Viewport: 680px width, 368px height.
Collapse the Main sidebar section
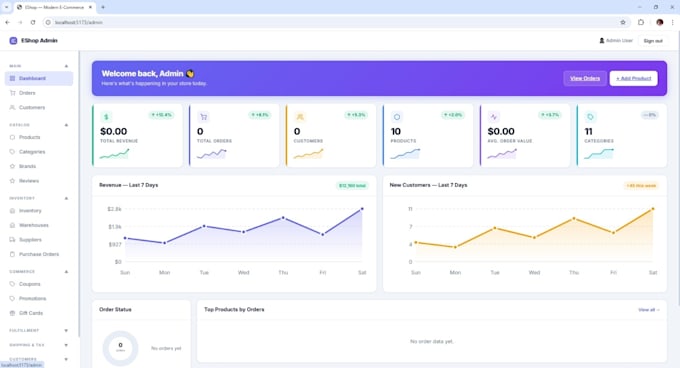coord(66,66)
